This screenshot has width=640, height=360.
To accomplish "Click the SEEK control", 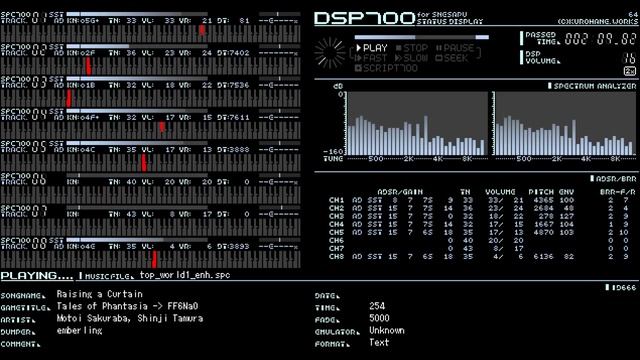I will pyautogui.click(x=451, y=58).
